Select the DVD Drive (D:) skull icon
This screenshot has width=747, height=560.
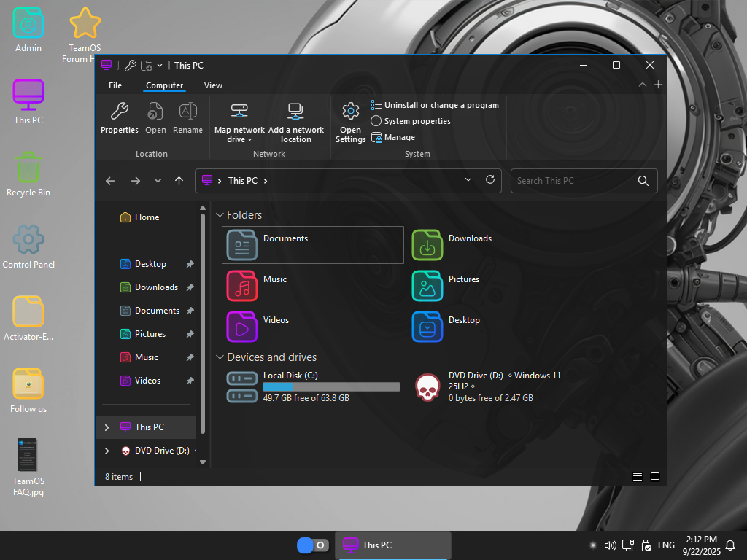click(x=427, y=387)
